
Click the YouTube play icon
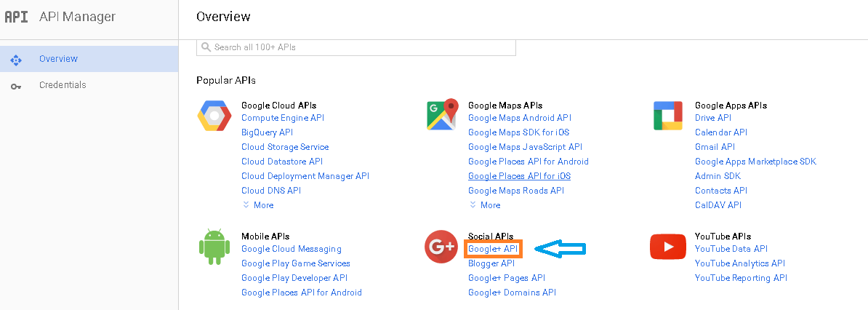667,247
